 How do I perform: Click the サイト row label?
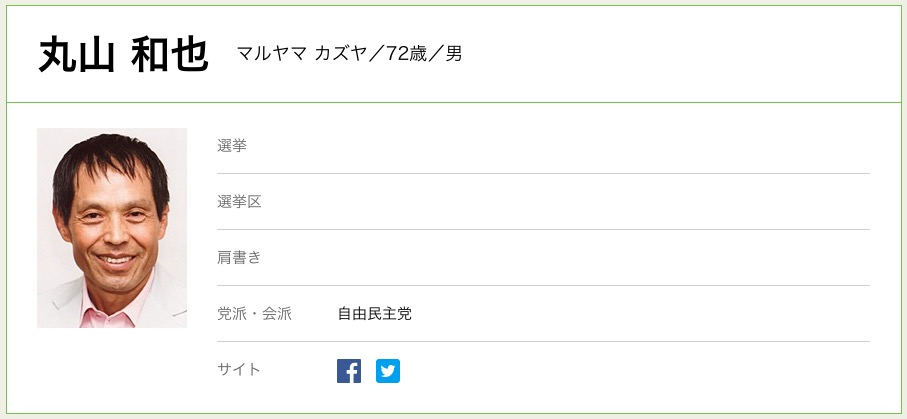click(239, 370)
